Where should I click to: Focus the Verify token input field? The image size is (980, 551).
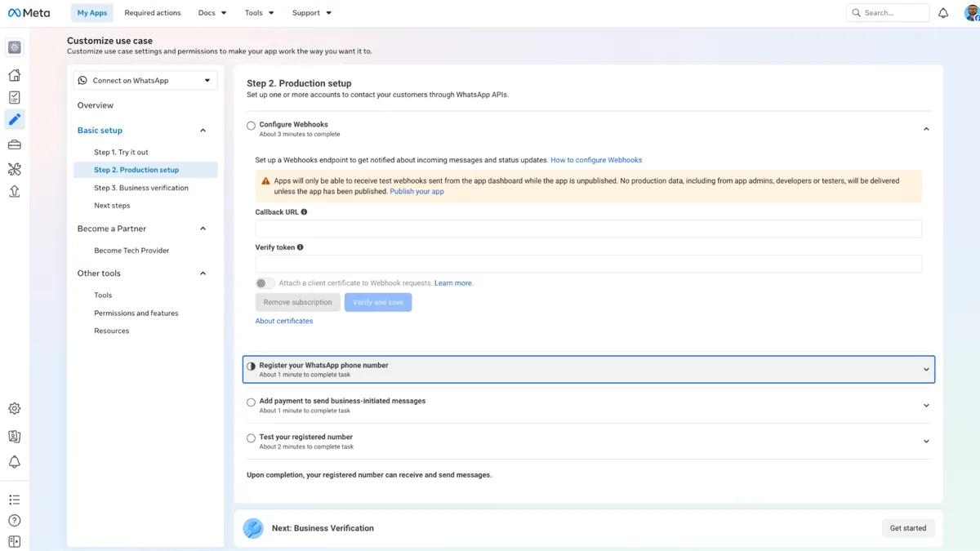point(589,264)
